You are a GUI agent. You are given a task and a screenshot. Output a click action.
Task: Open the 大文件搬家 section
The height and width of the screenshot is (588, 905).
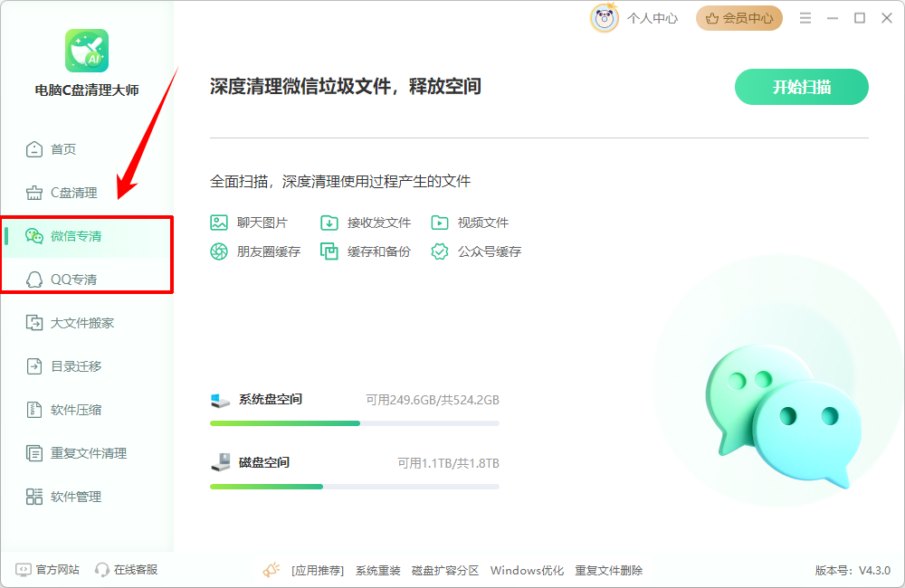tap(87, 323)
